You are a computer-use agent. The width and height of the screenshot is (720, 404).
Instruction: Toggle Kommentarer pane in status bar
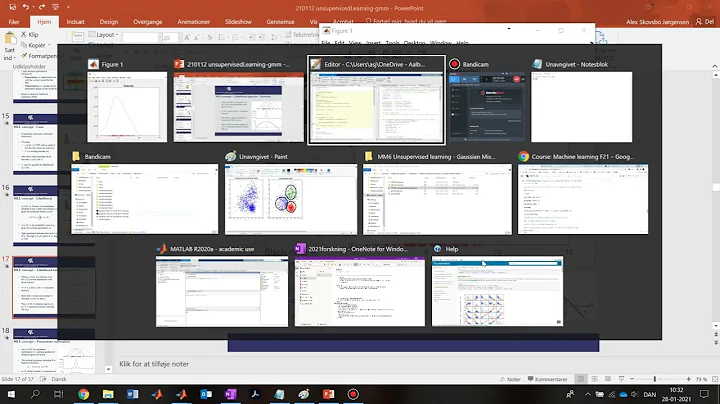point(547,379)
